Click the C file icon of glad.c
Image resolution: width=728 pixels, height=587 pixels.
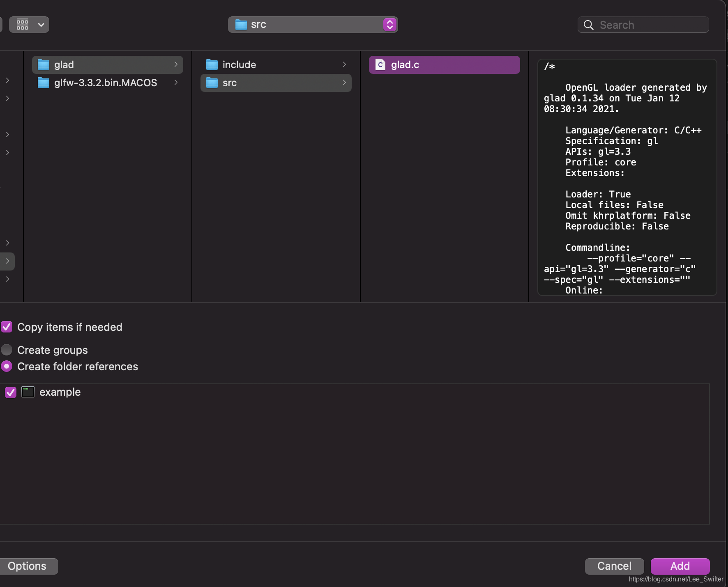380,65
